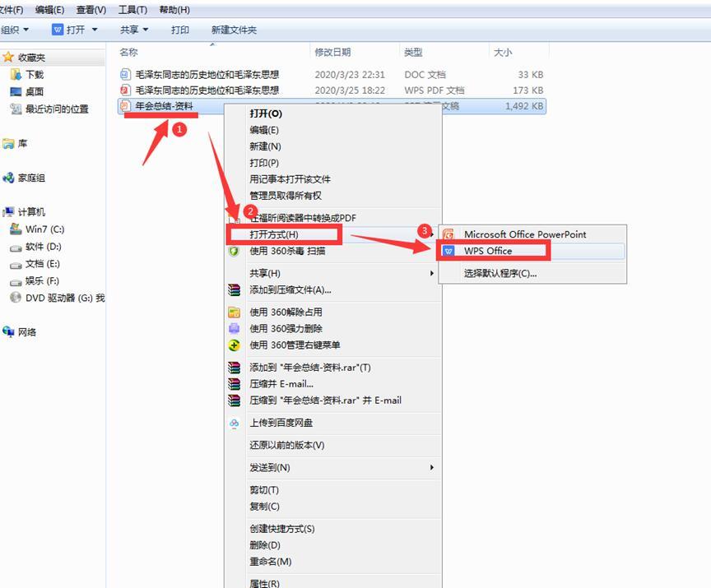Click the shredder icon beside 使用 360强力删除
711x588 pixels.
tap(234, 328)
